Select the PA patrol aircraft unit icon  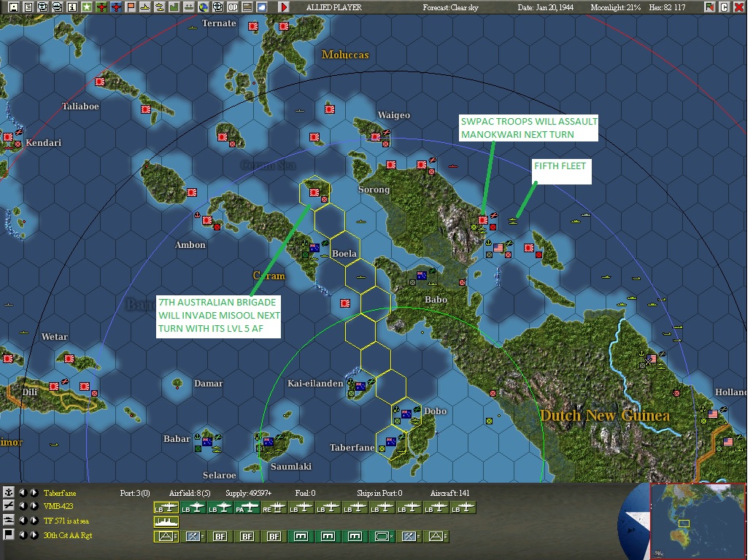247,507
